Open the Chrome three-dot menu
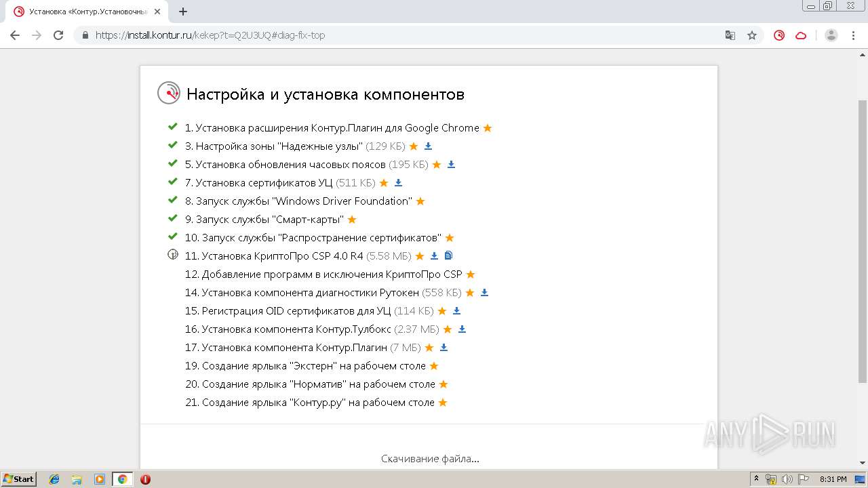The image size is (868, 488). pyautogui.click(x=853, y=35)
